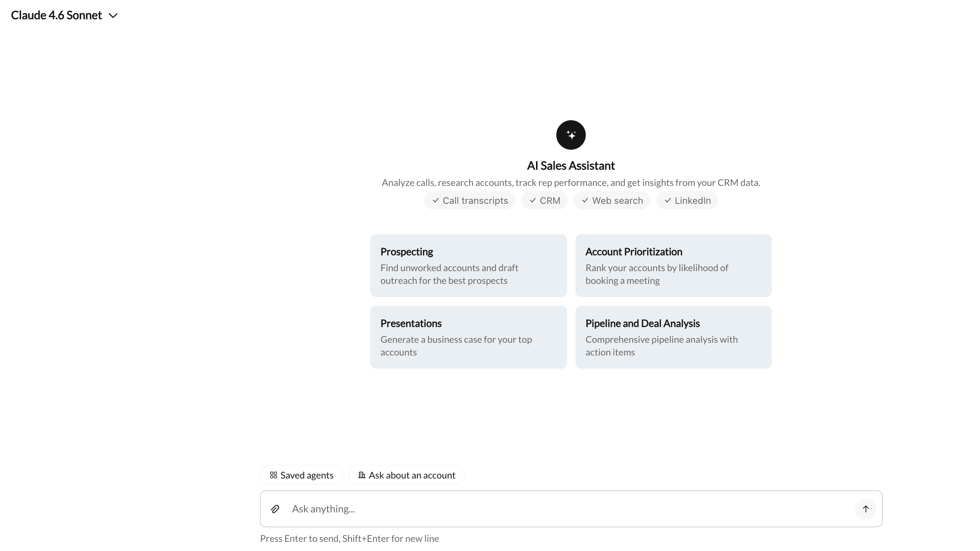Toggle the Call transcripts capability
The width and height of the screenshot is (980, 551).
tap(469, 200)
